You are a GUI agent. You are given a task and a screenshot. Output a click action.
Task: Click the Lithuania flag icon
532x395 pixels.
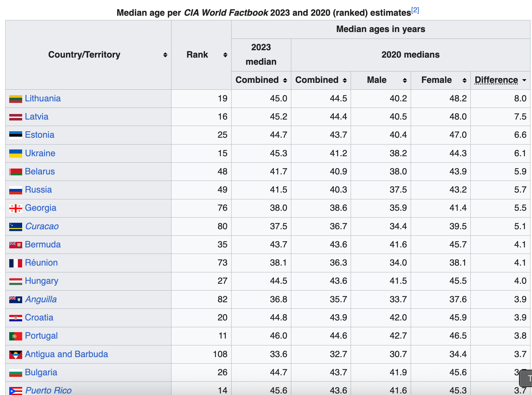point(15,99)
